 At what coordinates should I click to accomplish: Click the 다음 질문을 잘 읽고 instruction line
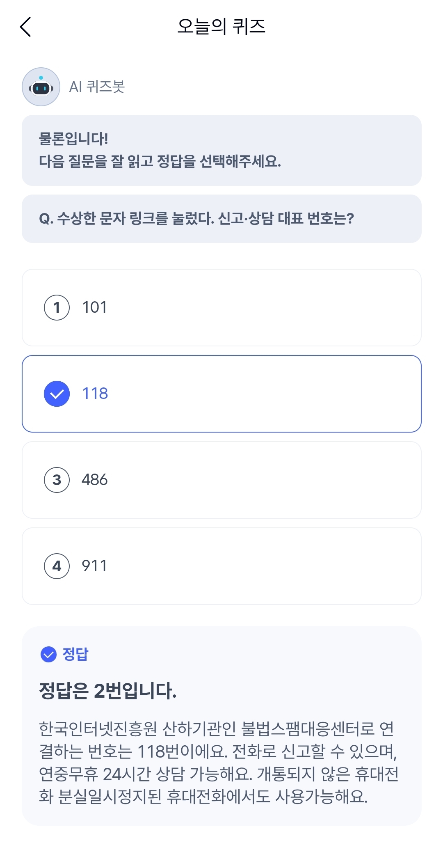(160, 161)
